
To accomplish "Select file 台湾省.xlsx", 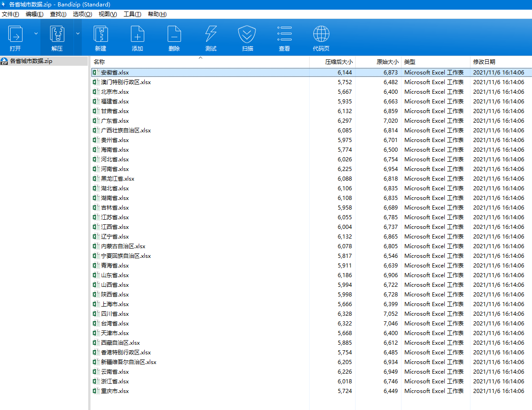I will 115,324.
